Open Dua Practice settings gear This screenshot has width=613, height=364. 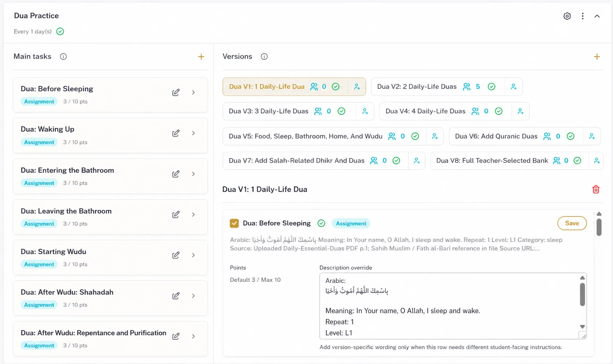pos(567,16)
